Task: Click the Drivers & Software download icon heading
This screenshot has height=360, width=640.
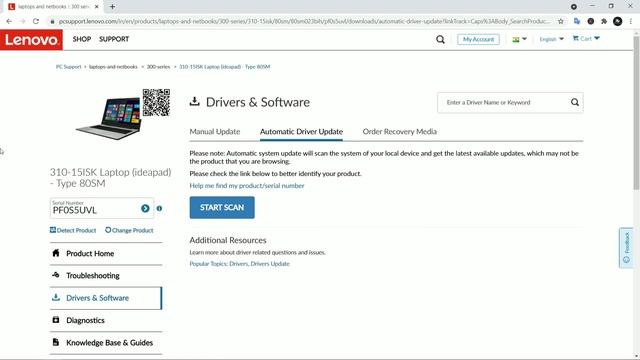Action: click(195, 101)
